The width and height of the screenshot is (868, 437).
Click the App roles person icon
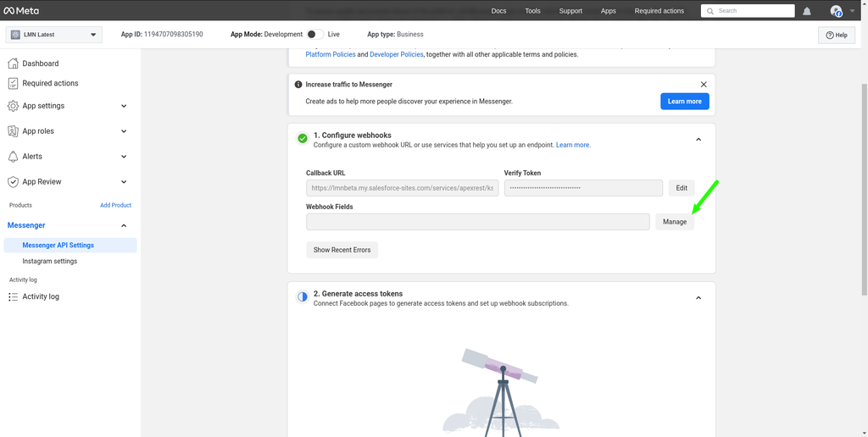click(x=13, y=131)
